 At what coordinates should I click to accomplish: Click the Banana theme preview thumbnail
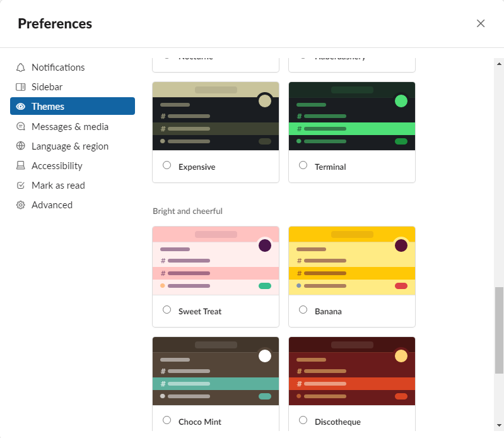pyautogui.click(x=351, y=261)
